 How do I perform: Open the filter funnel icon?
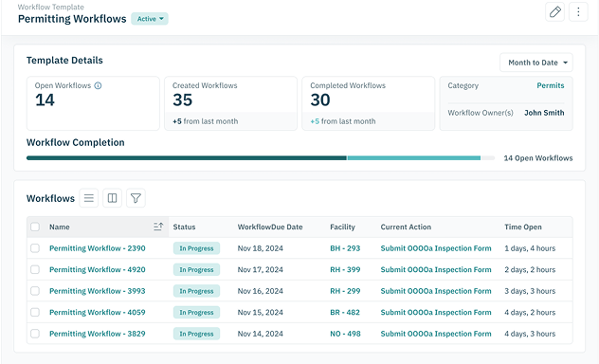136,198
